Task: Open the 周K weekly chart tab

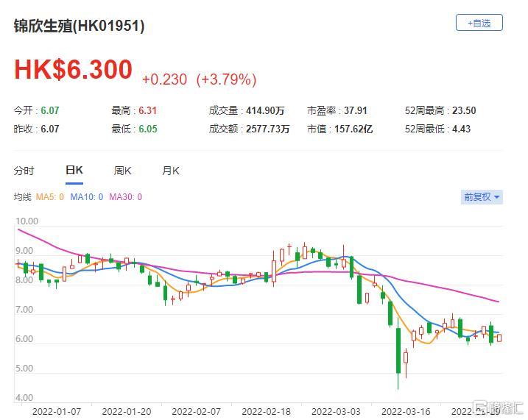Action: point(122,171)
